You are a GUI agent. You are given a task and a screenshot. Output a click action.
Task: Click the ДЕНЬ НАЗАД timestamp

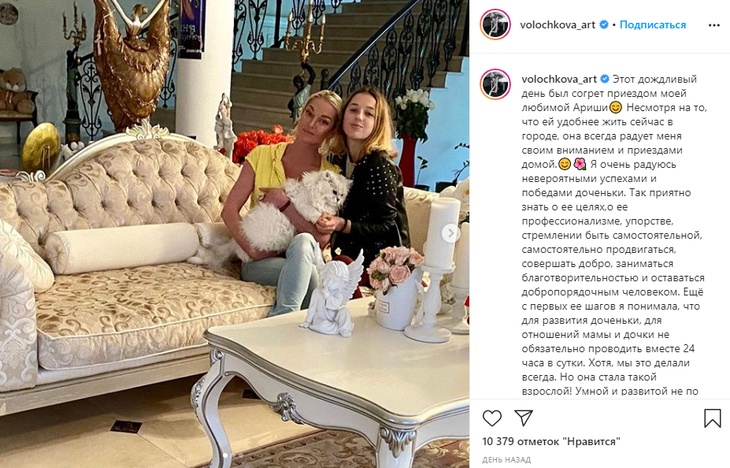(x=506, y=460)
